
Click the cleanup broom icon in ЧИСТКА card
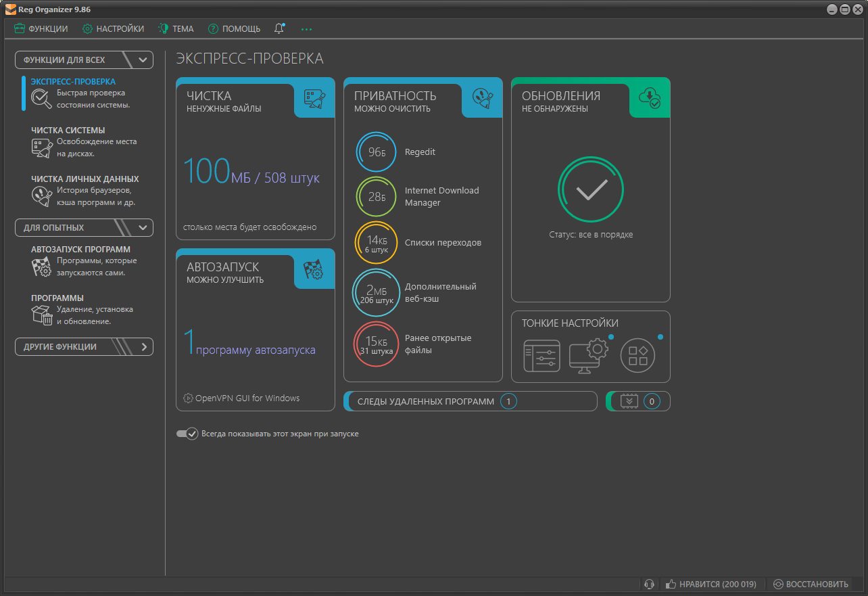(x=314, y=98)
